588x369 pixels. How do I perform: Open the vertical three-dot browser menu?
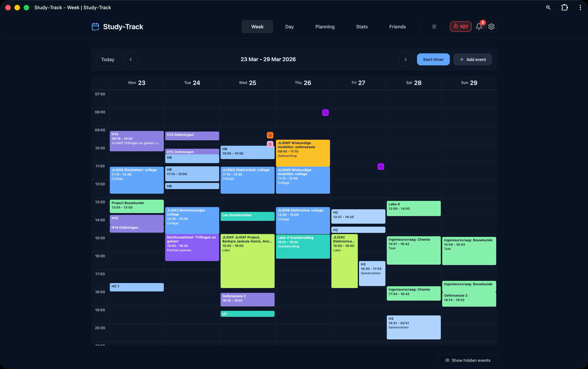pos(580,8)
